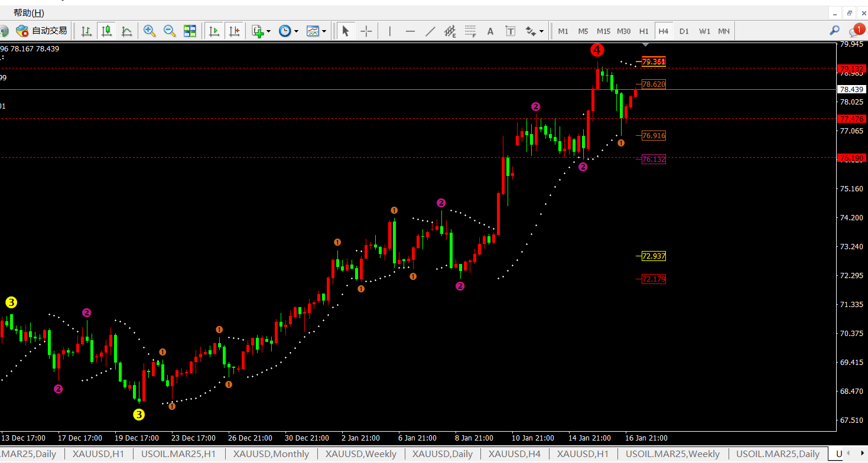Switch to H1 timeframe
The height and width of the screenshot is (463, 868).
tap(643, 31)
